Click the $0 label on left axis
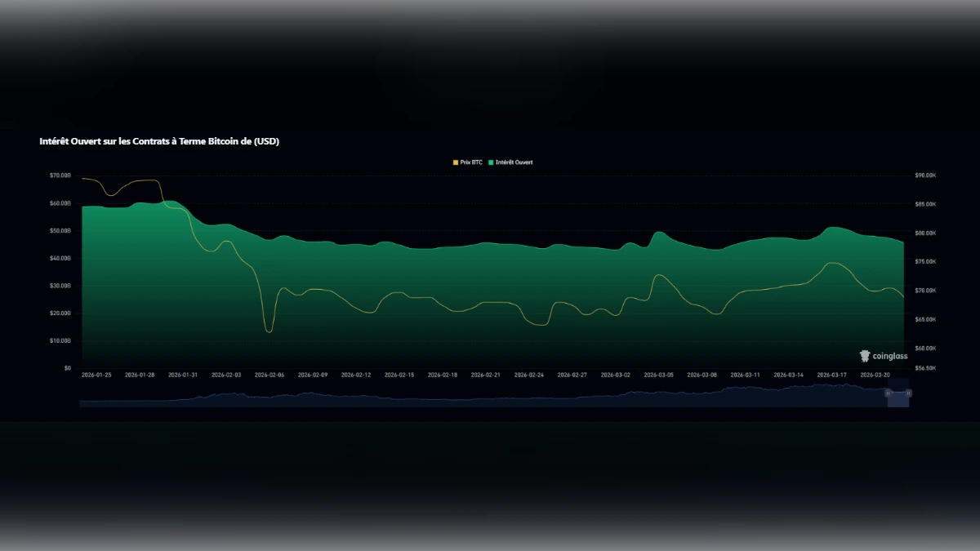 click(67, 367)
